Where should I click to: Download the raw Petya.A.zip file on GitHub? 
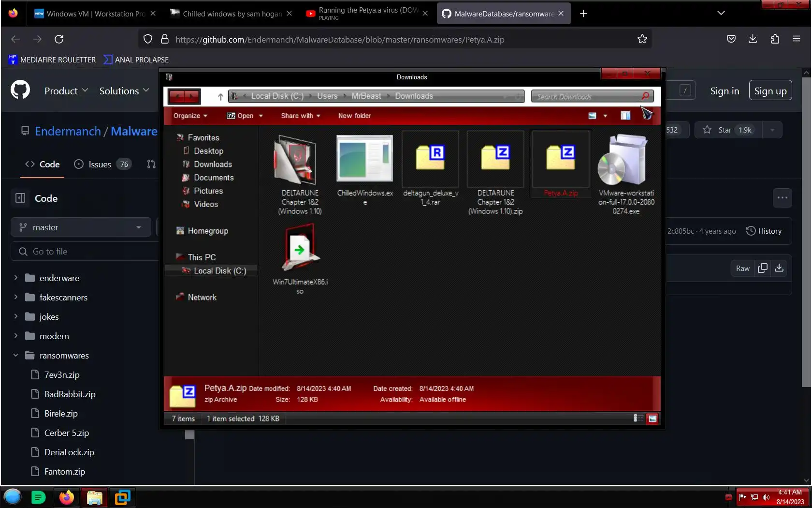[x=779, y=268]
